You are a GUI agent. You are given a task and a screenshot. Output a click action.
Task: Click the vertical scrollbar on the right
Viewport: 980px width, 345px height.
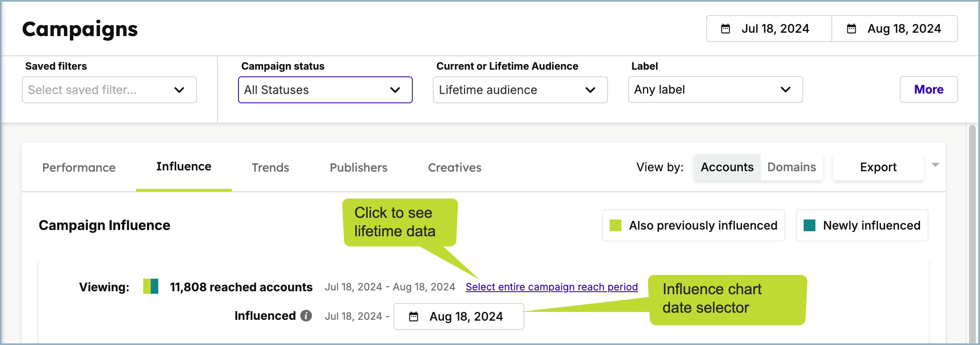972,231
